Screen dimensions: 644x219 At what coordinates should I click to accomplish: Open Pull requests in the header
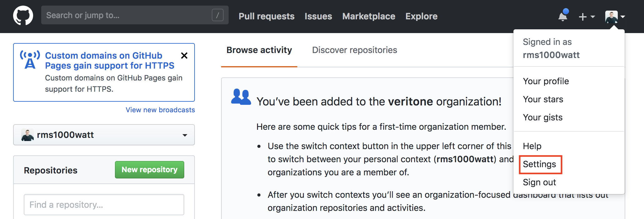(x=266, y=16)
